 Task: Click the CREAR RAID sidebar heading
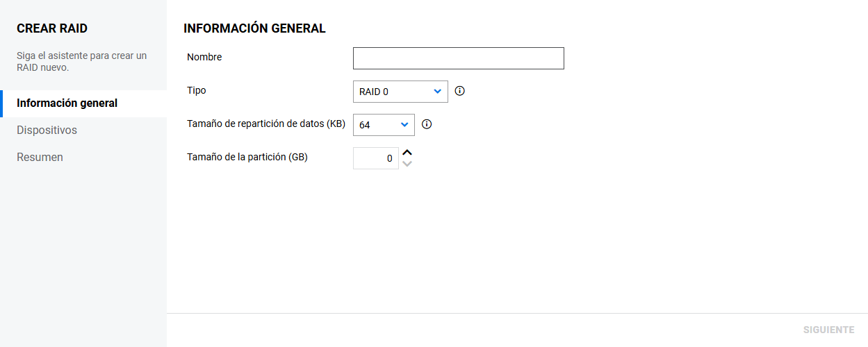coord(52,28)
